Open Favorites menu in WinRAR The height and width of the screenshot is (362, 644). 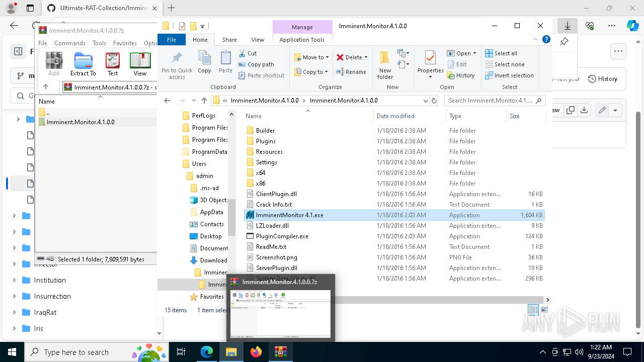tap(125, 43)
